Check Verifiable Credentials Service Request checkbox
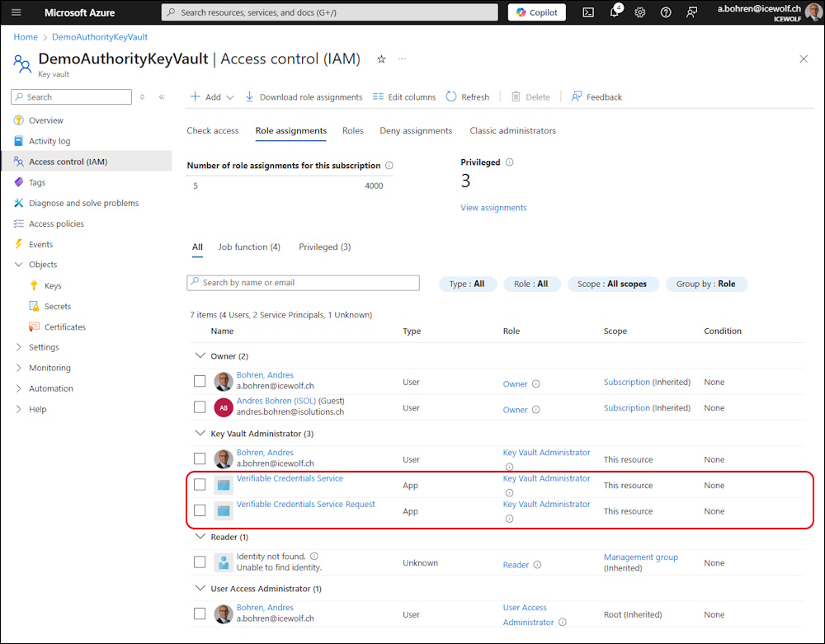The image size is (825, 644). [x=200, y=510]
